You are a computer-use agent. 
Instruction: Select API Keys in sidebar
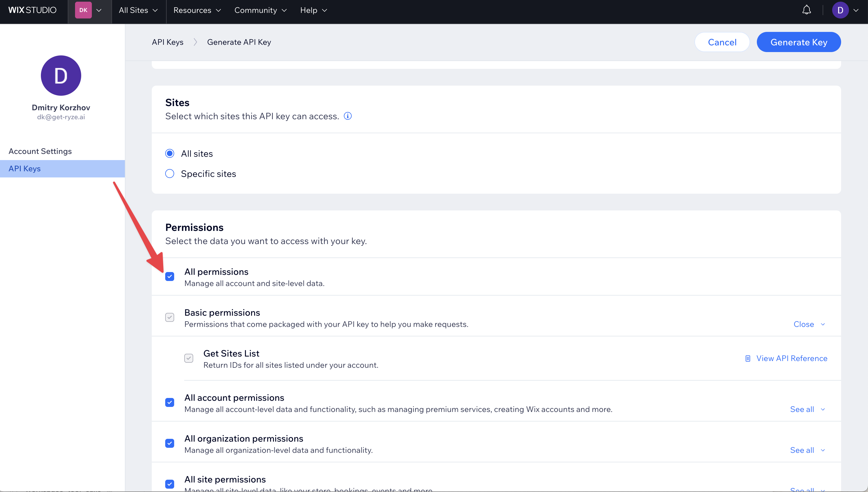coord(62,169)
